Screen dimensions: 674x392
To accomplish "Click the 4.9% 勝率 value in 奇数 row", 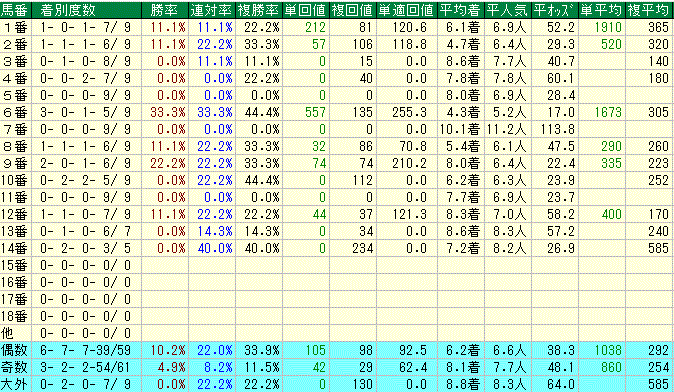I will 171,367.
